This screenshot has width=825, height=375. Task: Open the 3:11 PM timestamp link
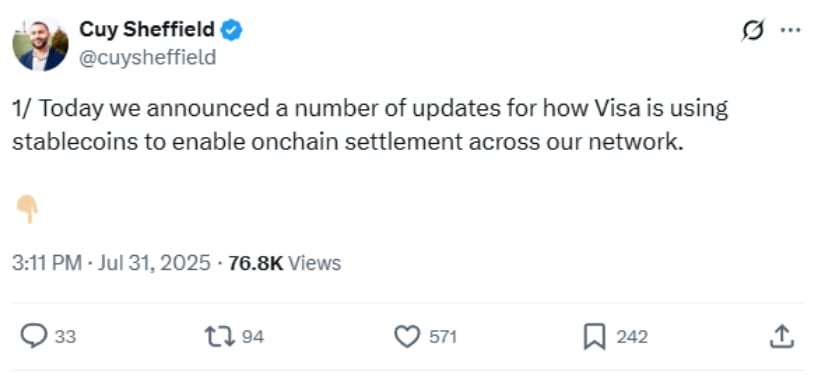[47, 262]
